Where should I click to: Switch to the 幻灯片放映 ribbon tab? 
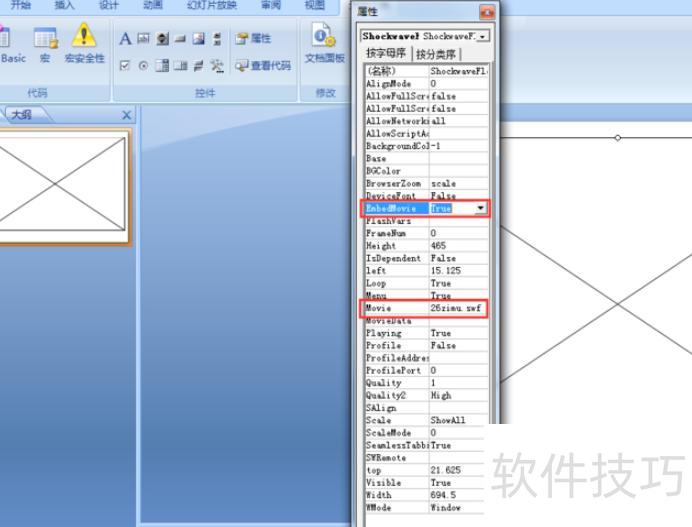[x=212, y=5]
